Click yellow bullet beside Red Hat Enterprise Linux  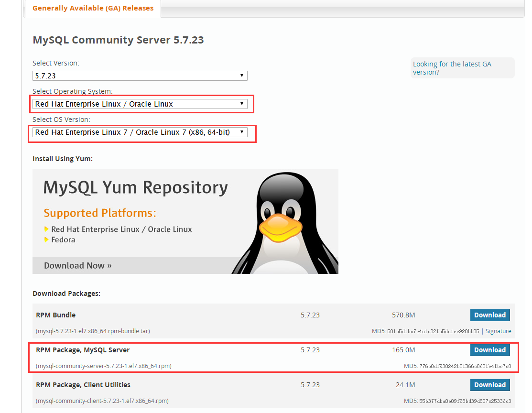coord(46,229)
